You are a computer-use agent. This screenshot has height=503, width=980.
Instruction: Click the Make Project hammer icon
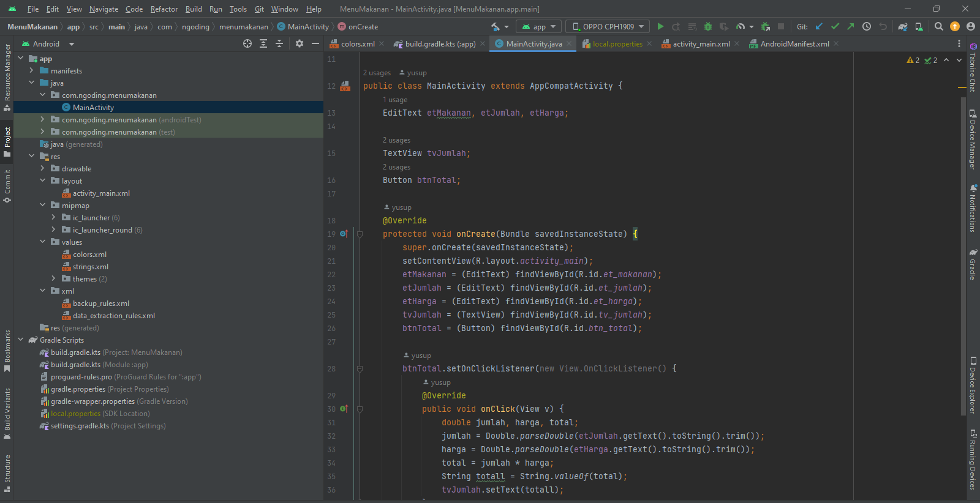496,26
